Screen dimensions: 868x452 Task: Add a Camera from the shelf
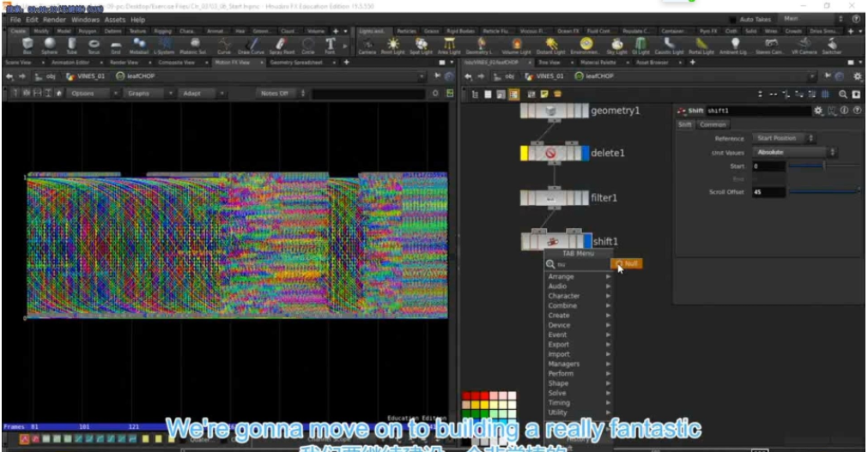pos(367,45)
